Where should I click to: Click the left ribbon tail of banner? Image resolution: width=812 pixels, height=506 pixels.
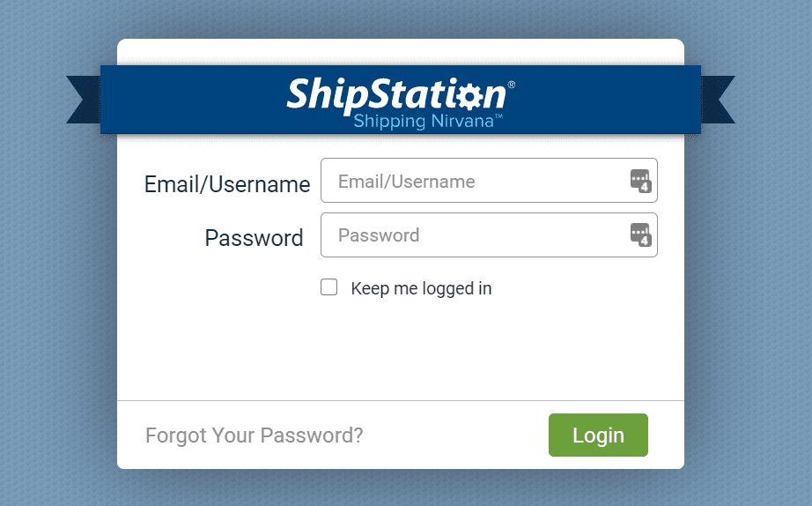coord(83,98)
